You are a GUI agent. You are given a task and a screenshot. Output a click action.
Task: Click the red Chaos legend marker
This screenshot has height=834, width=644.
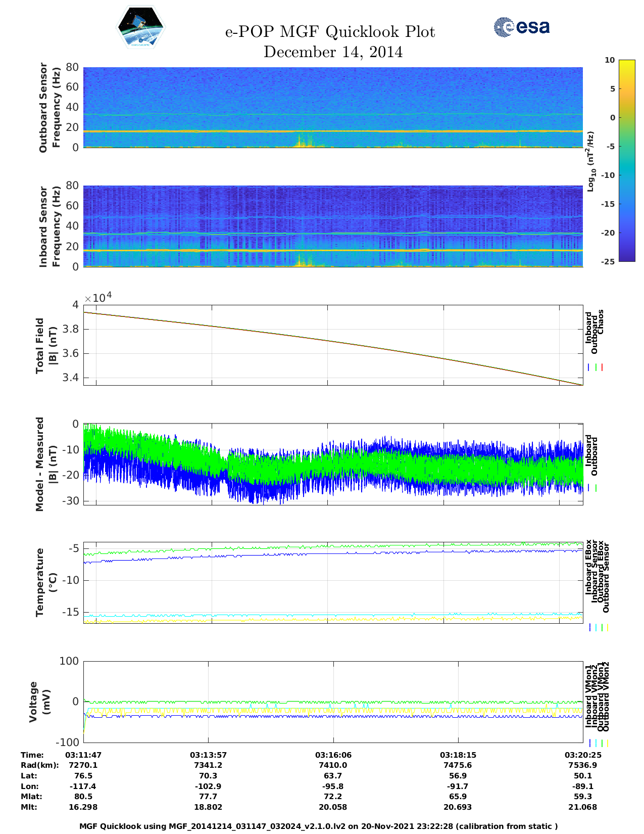click(602, 367)
